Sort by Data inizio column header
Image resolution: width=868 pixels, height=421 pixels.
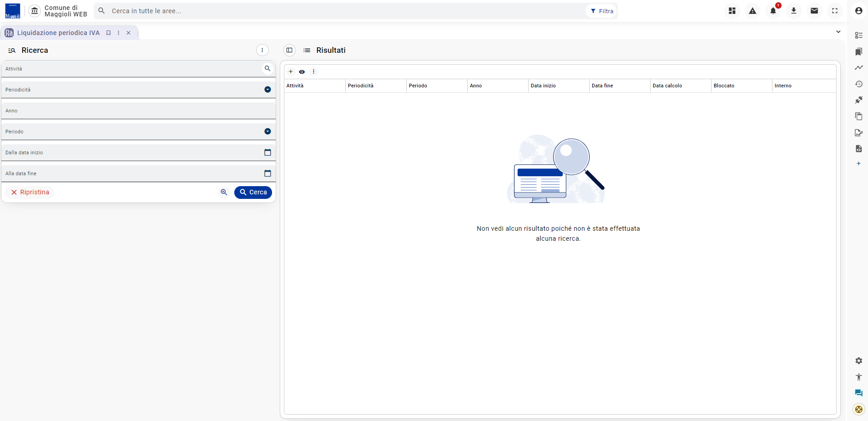tap(559, 86)
